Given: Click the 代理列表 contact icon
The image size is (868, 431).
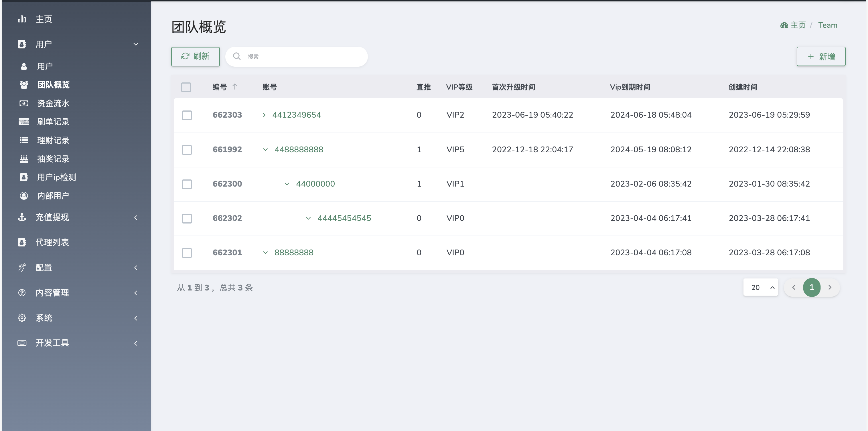Looking at the screenshot, I should tap(22, 242).
